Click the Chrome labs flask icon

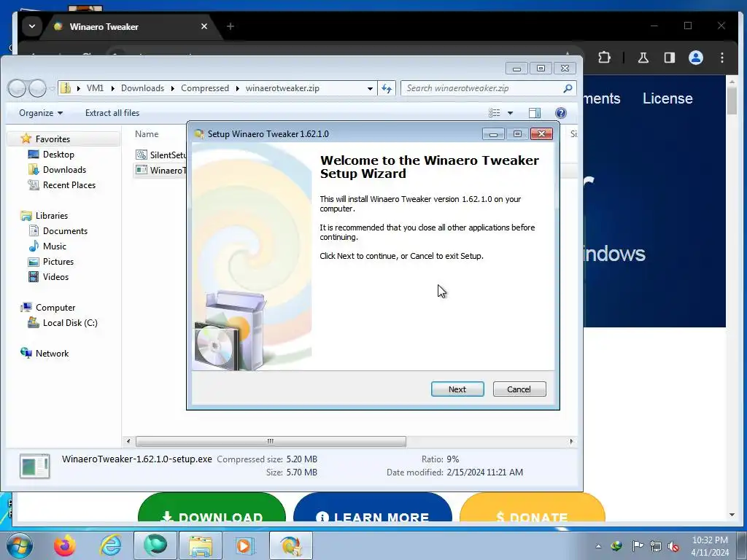643,58
